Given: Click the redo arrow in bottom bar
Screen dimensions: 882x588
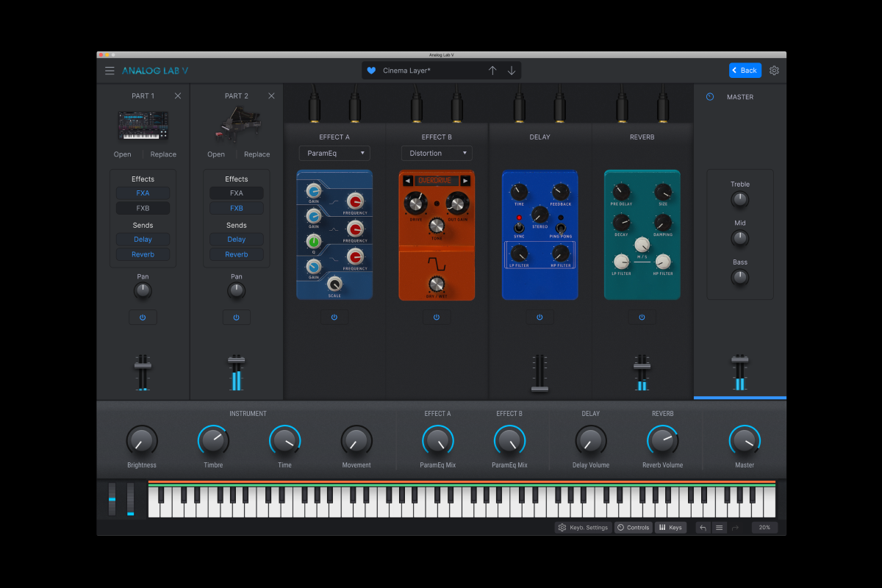Looking at the screenshot, I should coord(735,528).
